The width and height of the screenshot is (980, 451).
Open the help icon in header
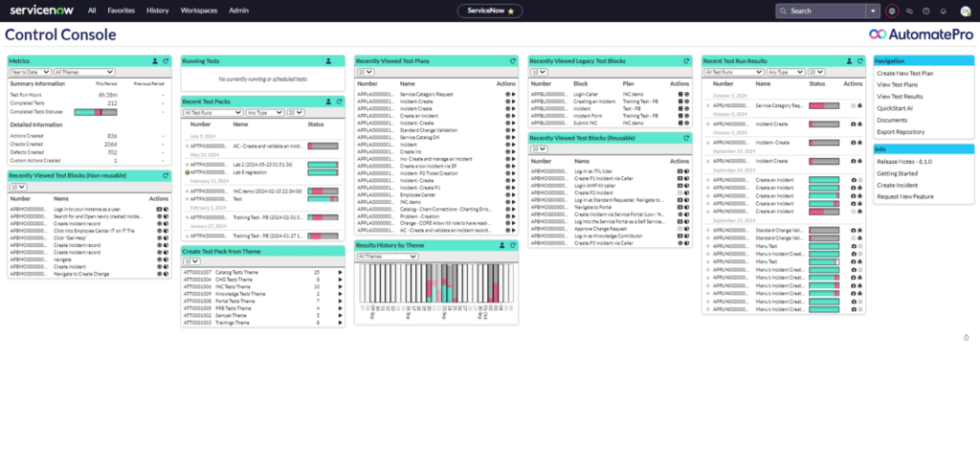[926, 11]
